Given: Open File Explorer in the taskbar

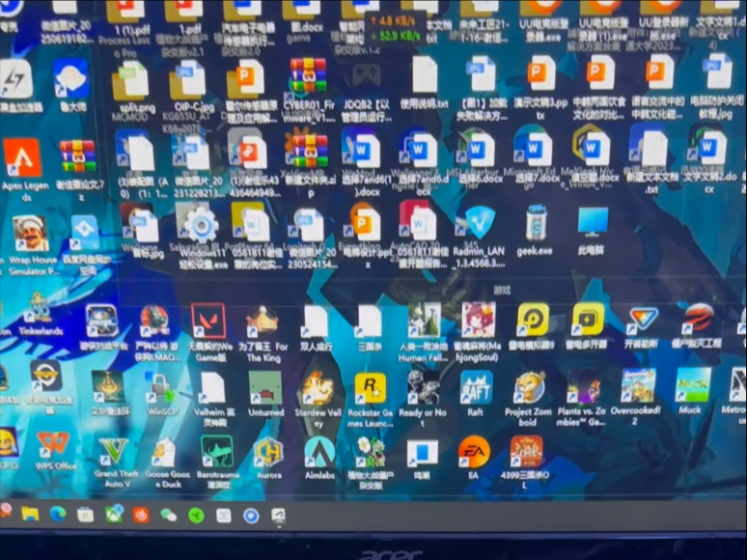Looking at the screenshot, I should (x=31, y=514).
